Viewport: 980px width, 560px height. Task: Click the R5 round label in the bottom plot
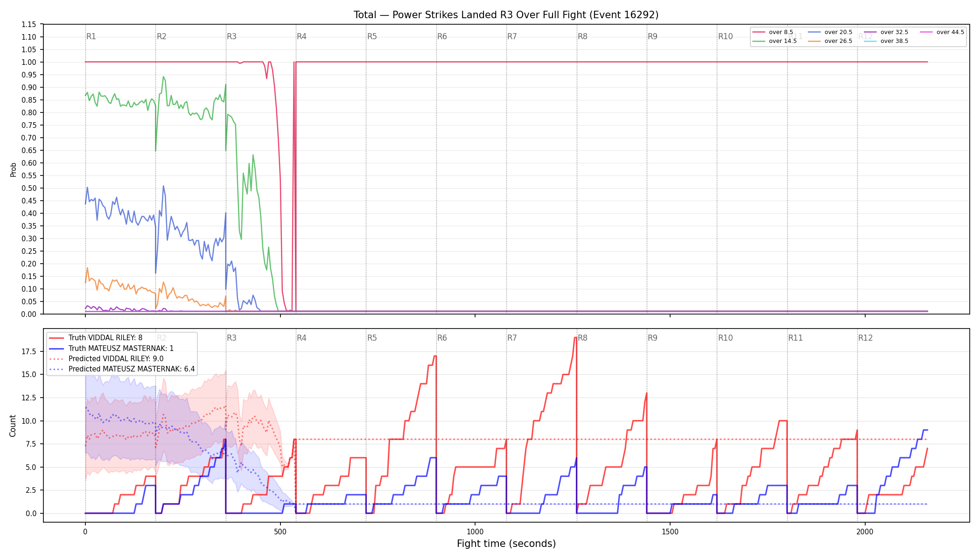click(372, 338)
